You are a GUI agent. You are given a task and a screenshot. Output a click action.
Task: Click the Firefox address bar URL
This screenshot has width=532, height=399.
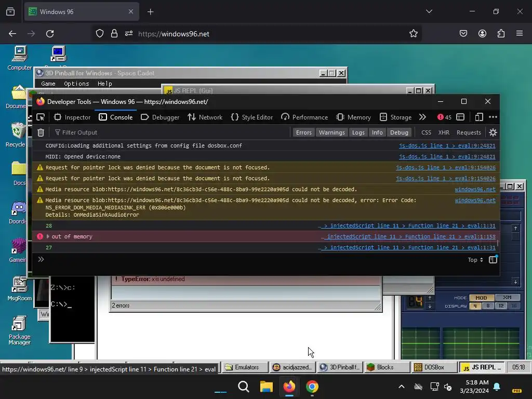pos(174,34)
